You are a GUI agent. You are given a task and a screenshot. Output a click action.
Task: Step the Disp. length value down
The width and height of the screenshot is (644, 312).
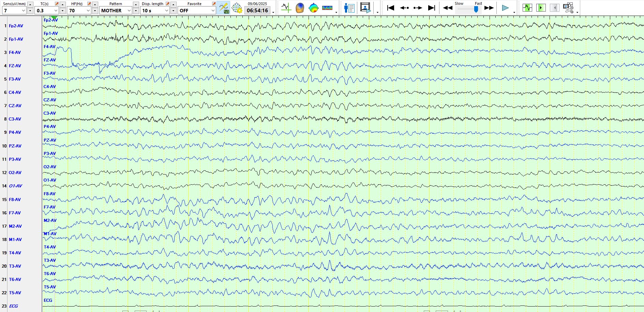point(174,11)
